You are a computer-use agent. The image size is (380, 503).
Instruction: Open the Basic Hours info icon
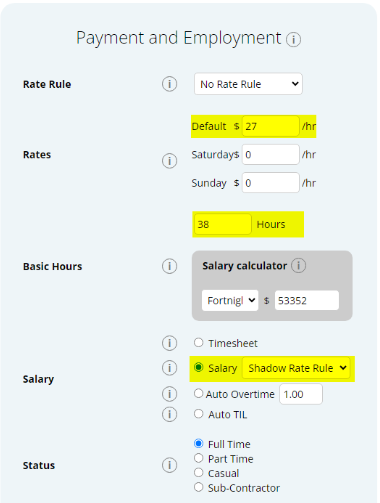[x=169, y=266]
